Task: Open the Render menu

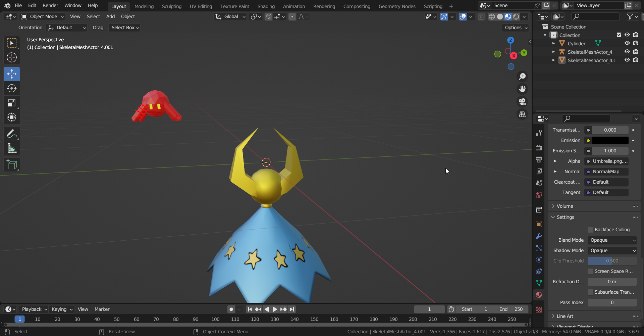Action: [x=50, y=5]
